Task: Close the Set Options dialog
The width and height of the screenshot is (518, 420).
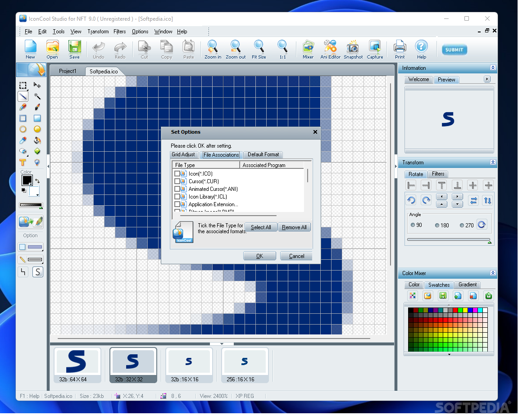Action: [x=315, y=132]
